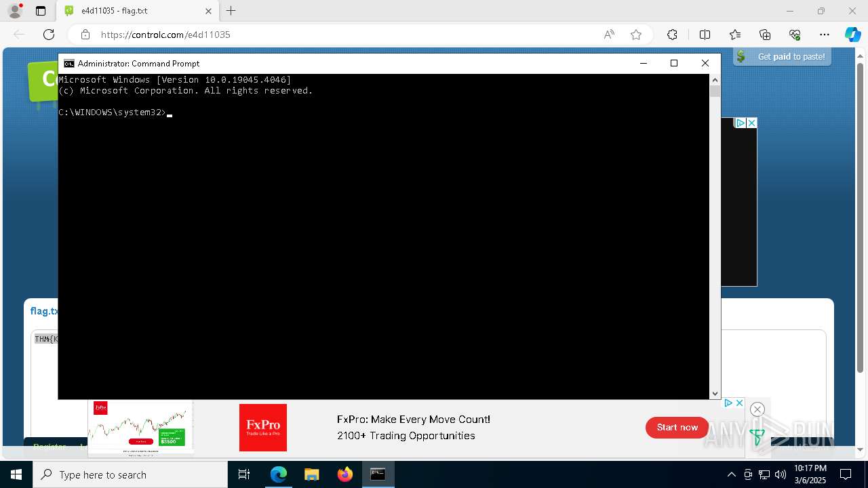This screenshot has height=488, width=868.
Task: Click the FxPro headline ad text
Action: point(414,420)
